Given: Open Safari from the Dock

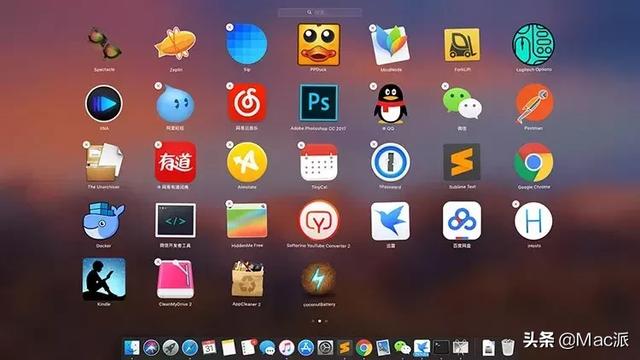Looking at the screenshot, I should [190, 348].
